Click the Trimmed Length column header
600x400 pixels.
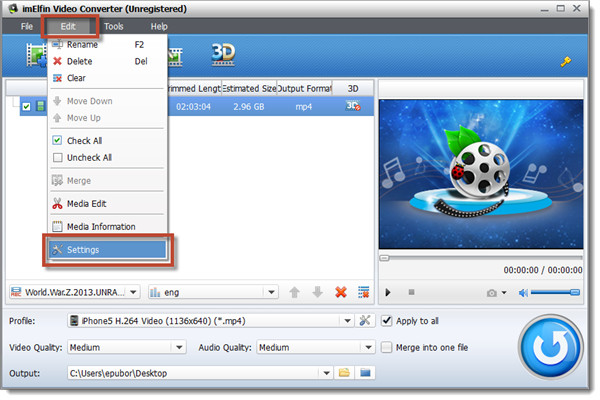194,88
